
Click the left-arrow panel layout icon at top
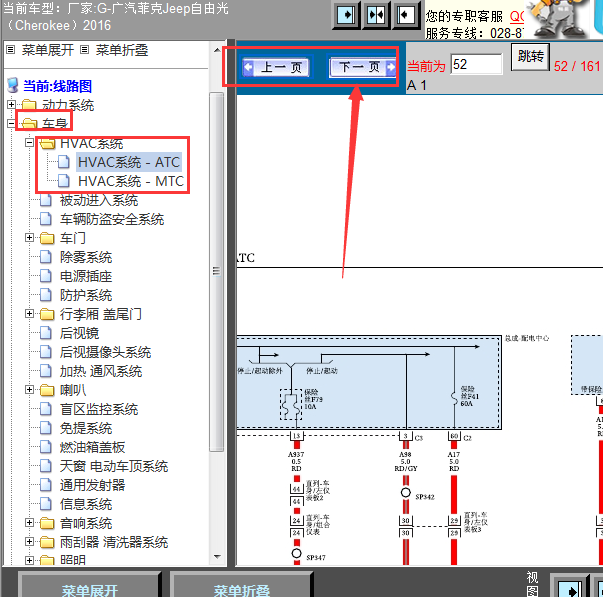(x=405, y=15)
